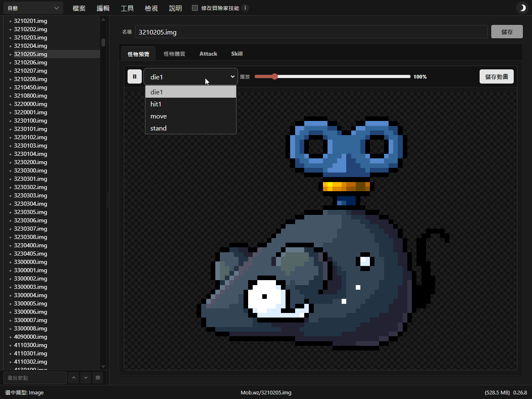Open the 編輯 menu
The width and height of the screenshot is (532, 399).
(103, 8)
